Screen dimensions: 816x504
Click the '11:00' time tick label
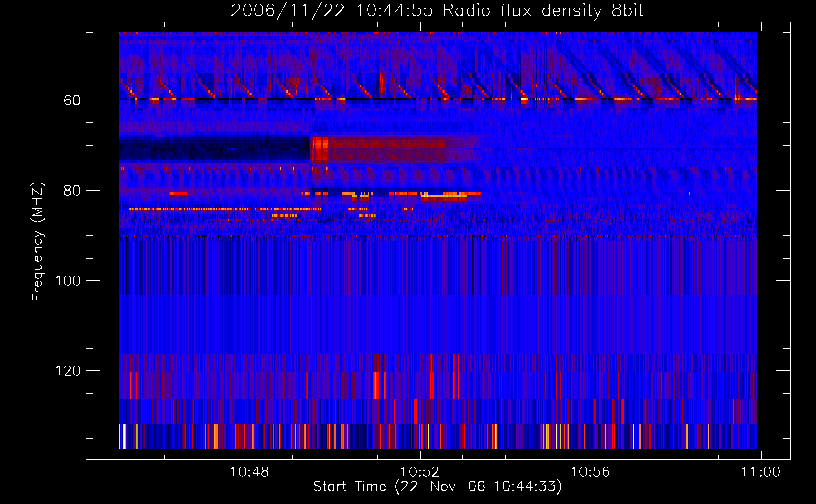point(761,472)
